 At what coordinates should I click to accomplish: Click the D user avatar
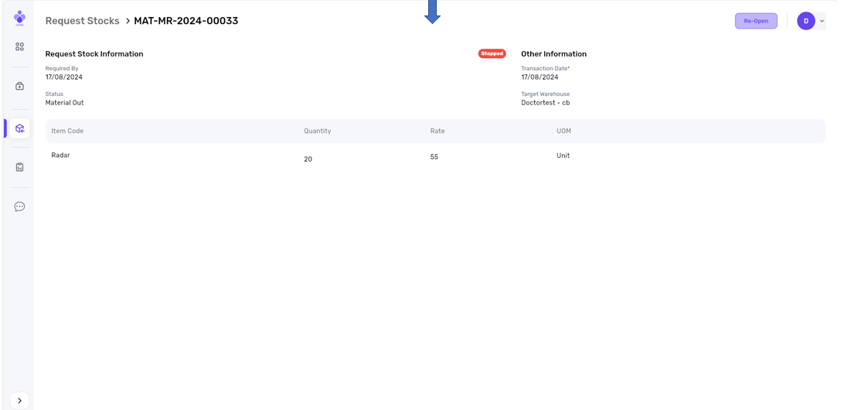coord(805,21)
